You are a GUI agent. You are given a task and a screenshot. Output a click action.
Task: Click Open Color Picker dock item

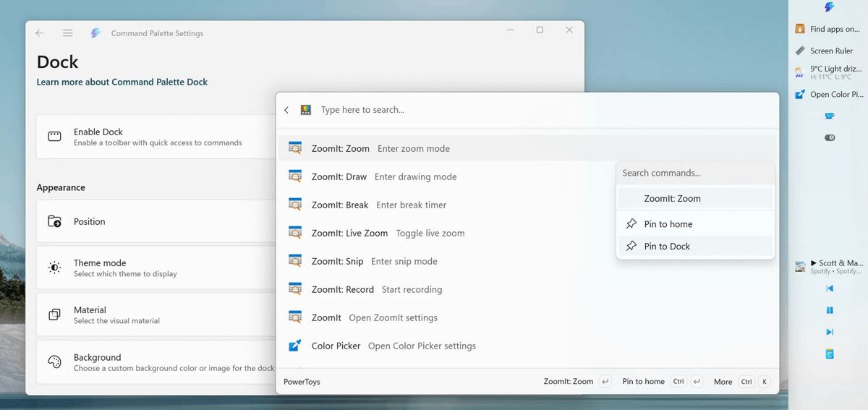tap(828, 94)
